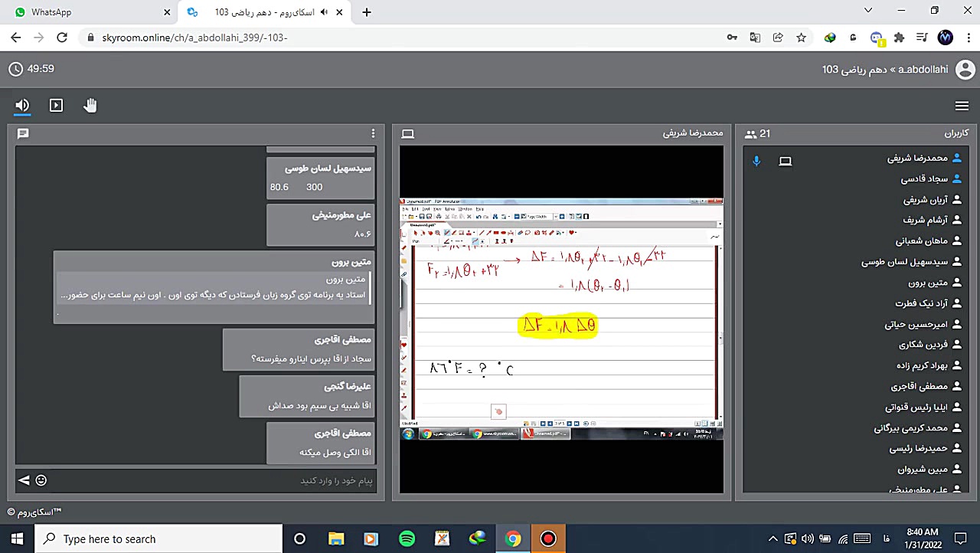Switch the فا keyboard language indicator
This screenshot has height=553, width=980.
pyautogui.click(x=887, y=539)
